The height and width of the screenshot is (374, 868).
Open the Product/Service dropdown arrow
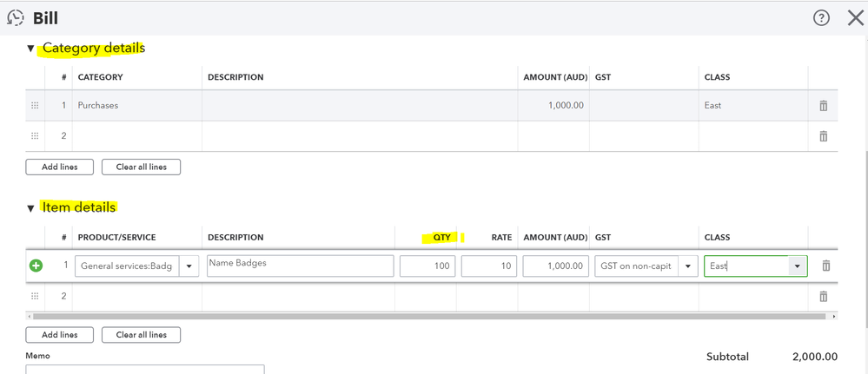tap(189, 266)
